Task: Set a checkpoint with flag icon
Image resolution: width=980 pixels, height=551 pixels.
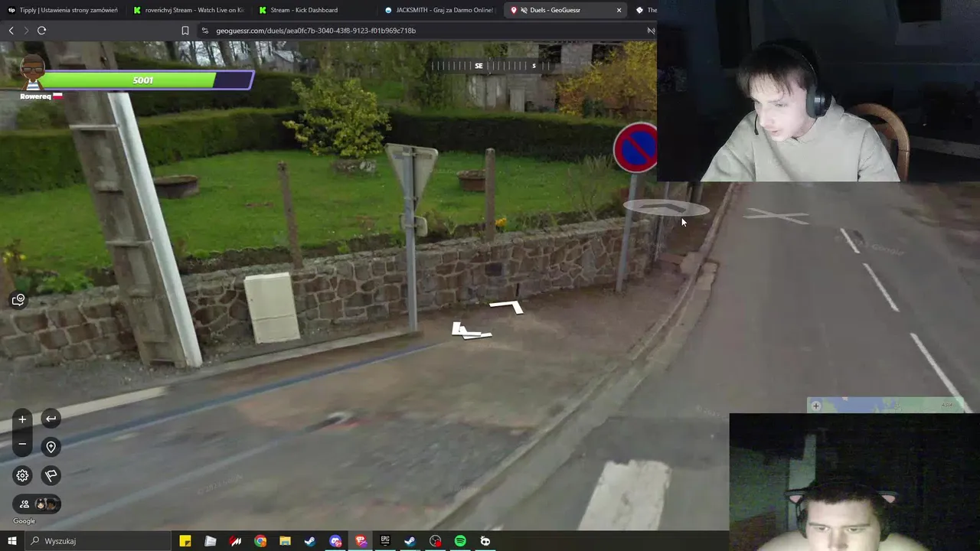Action: click(x=51, y=475)
